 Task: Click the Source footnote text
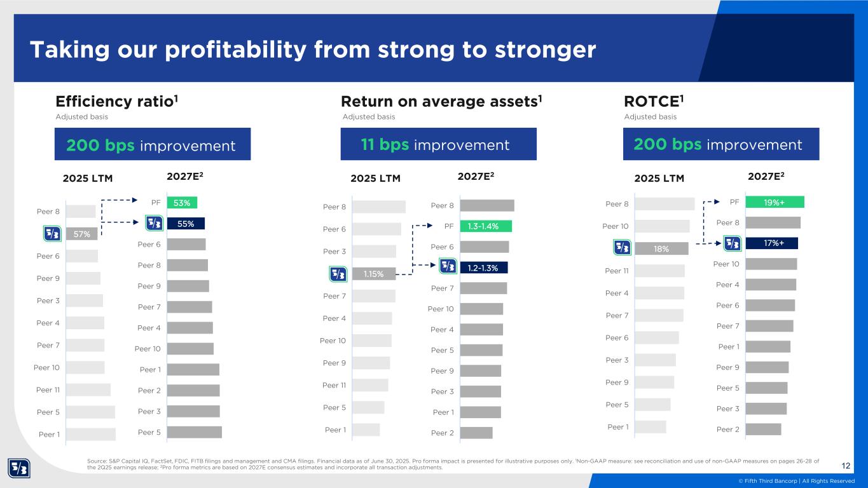451,464
